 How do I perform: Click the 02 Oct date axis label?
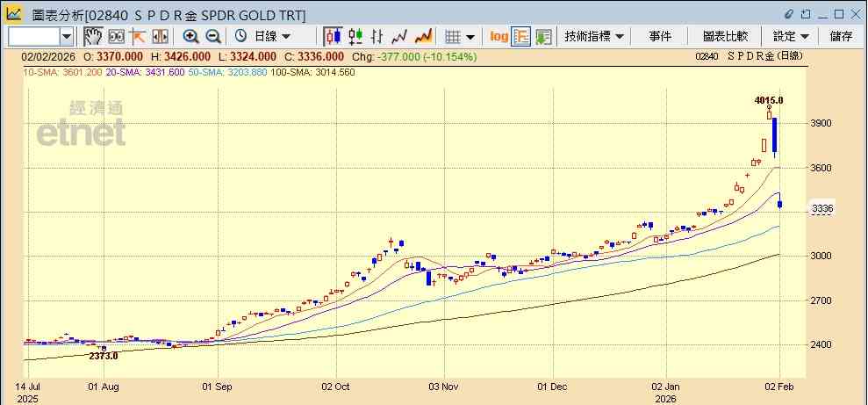click(x=335, y=387)
